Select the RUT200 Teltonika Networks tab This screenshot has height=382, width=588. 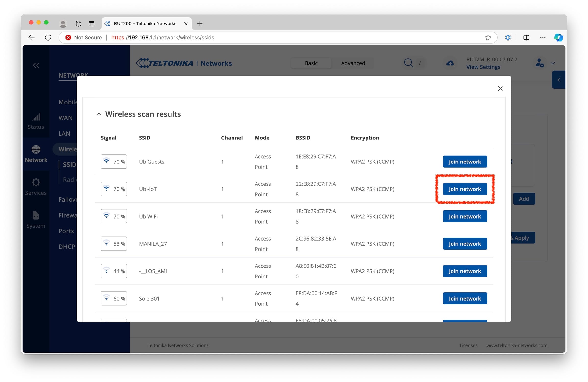click(145, 23)
